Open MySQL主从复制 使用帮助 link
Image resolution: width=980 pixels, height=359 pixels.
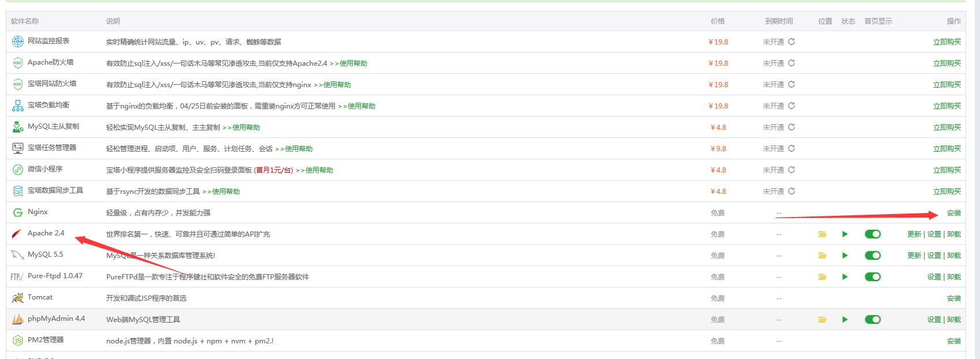(x=241, y=128)
